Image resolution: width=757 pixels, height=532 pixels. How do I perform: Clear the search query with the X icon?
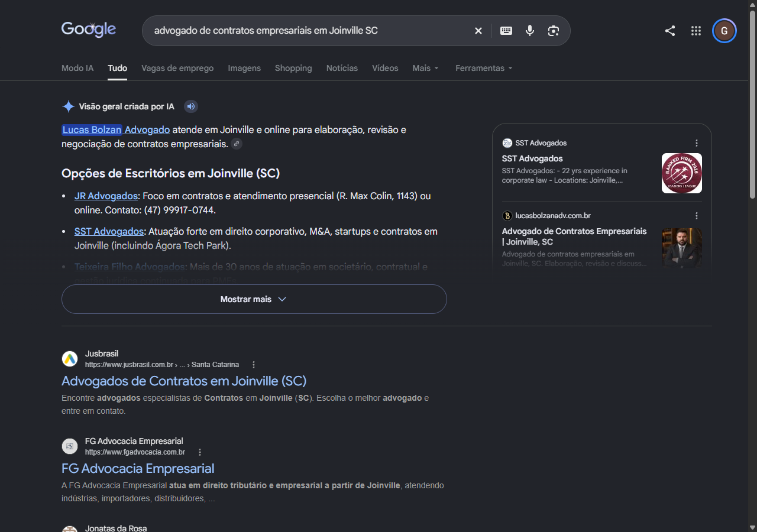point(478,31)
